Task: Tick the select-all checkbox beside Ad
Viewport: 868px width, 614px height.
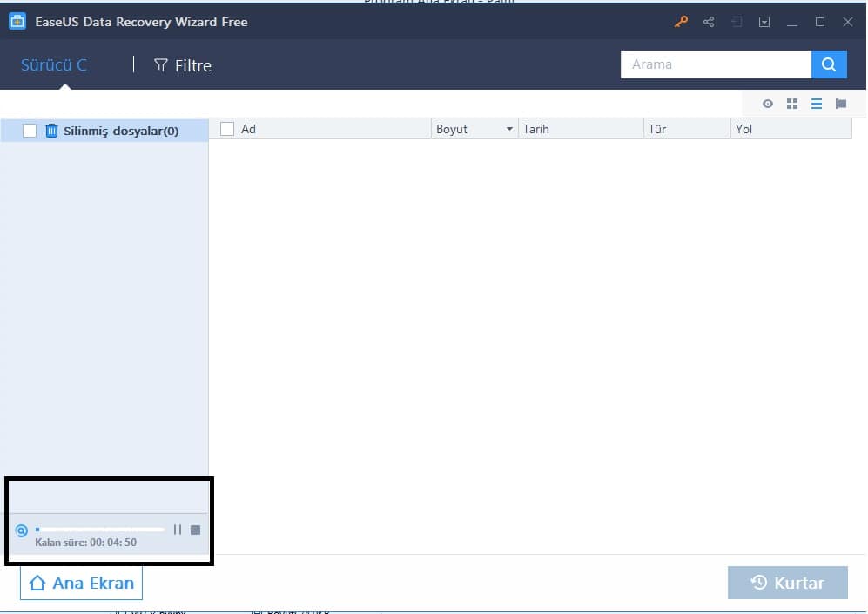Action: 227,129
